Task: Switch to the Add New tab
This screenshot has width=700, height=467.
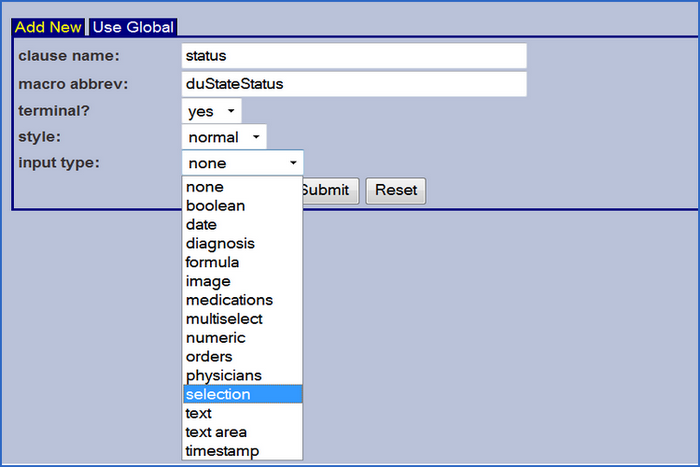Action: (x=48, y=27)
